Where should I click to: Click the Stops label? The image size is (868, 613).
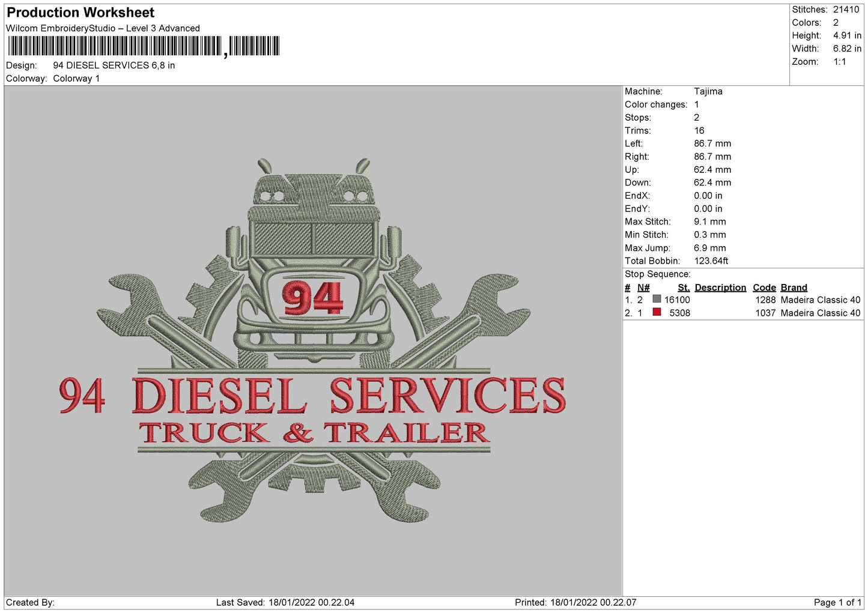click(x=638, y=118)
